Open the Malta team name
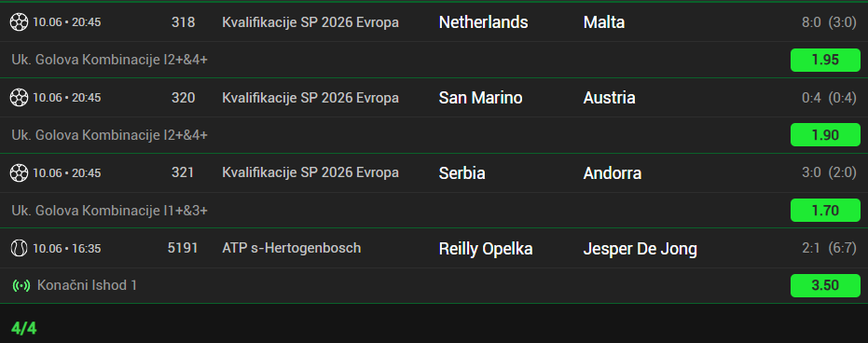The image size is (868, 343). (604, 22)
